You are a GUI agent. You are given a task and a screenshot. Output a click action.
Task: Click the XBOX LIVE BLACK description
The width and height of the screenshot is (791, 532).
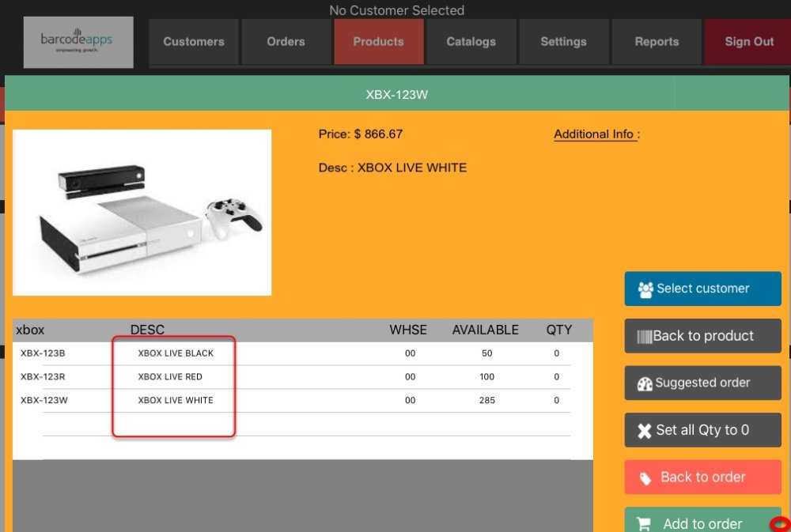176,353
